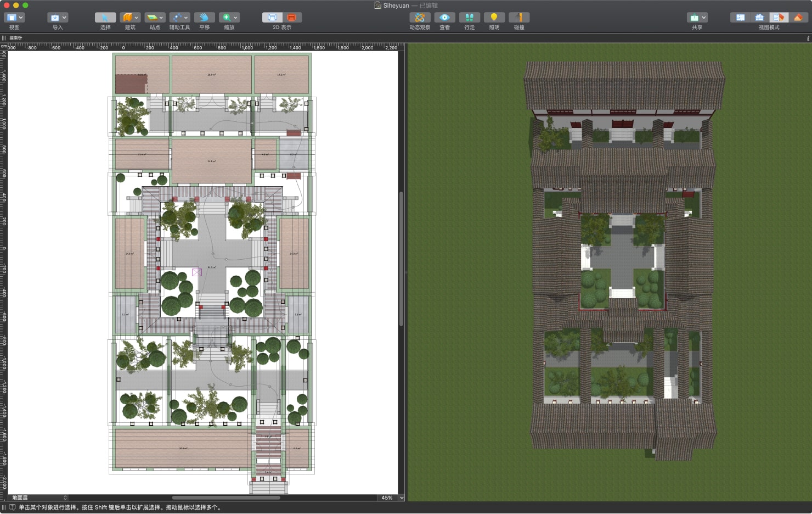Click the vertical scrollbar of the 2D plan

tap(402, 259)
